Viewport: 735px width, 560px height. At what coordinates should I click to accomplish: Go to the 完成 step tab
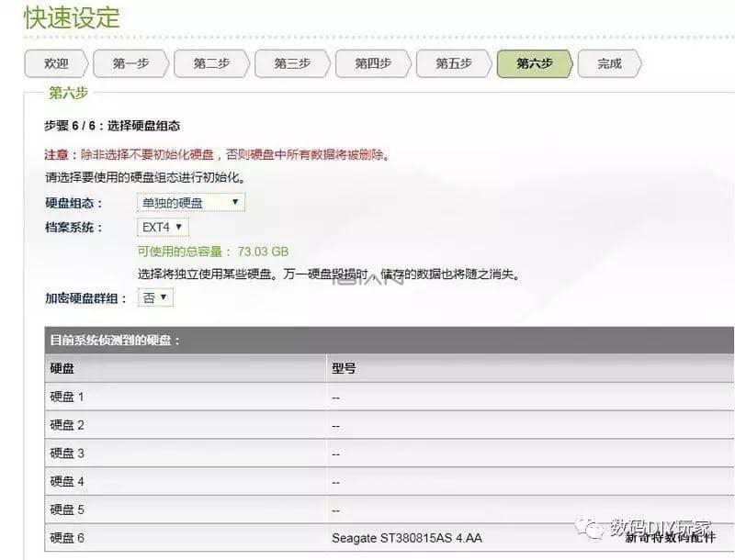[x=609, y=63]
